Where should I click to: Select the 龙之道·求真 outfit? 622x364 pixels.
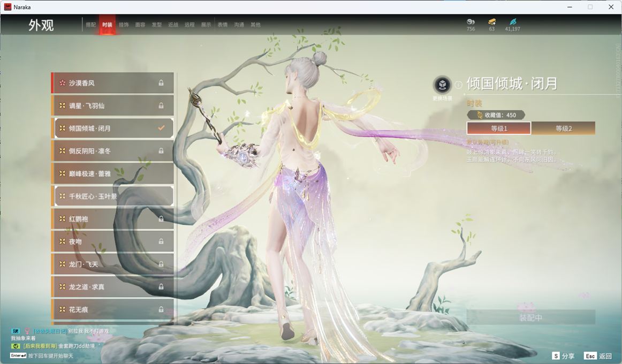tap(112, 286)
